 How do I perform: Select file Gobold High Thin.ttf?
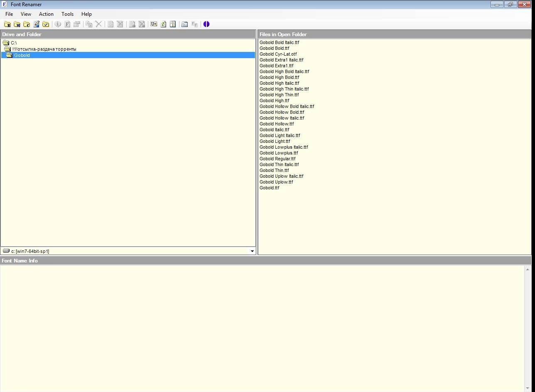point(279,95)
